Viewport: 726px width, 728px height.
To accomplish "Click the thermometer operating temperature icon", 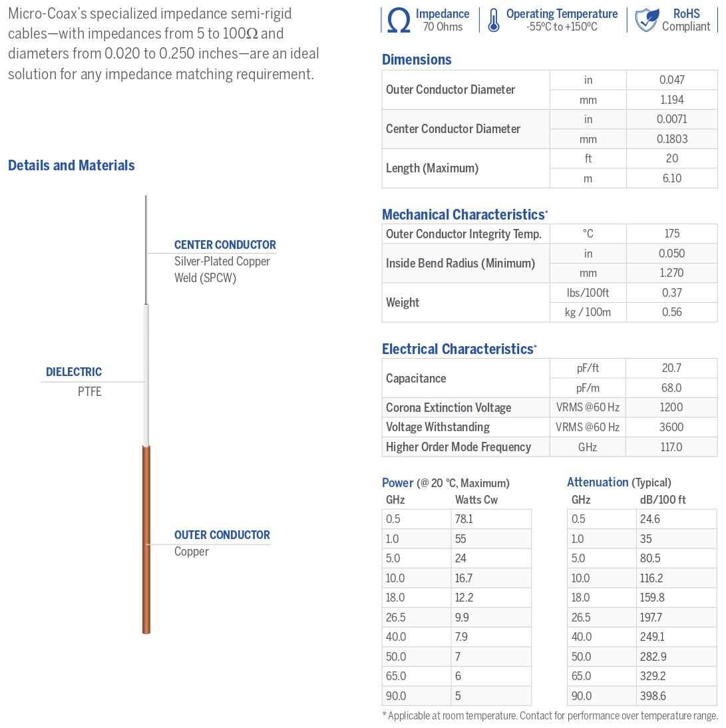I will point(493,21).
